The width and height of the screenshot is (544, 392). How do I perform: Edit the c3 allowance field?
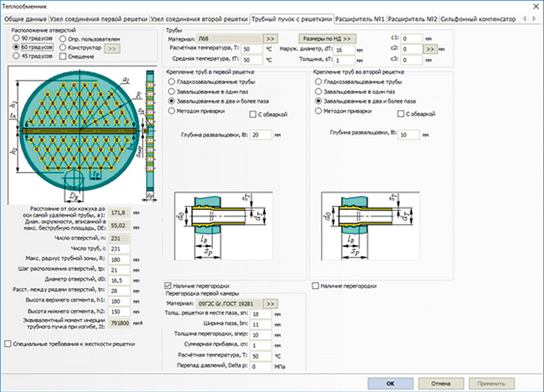(412, 60)
